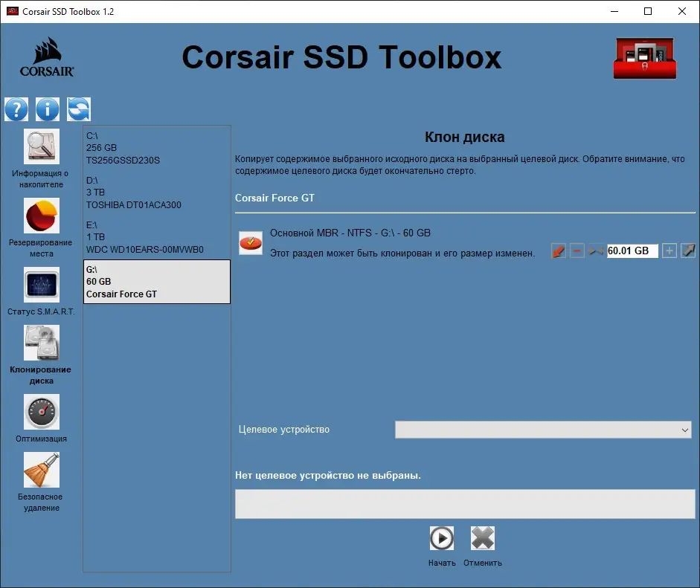Click the red shrink arrow icon
700x588 pixels.
[558, 251]
